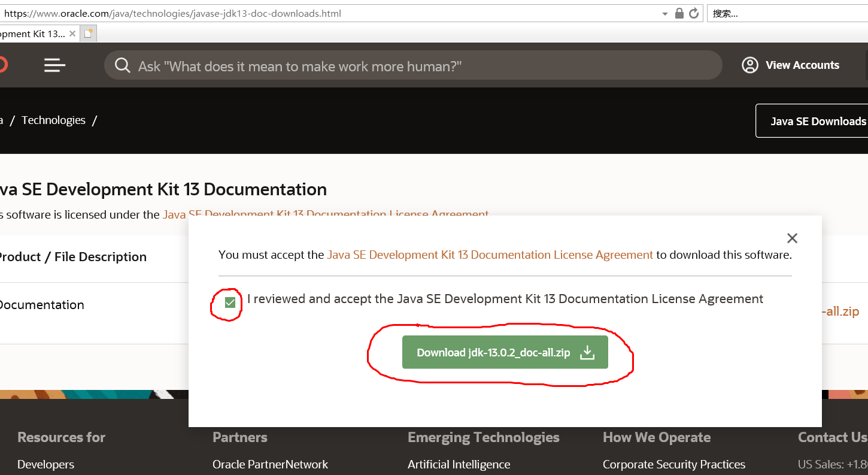The width and height of the screenshot is (868, 475).
Task: Open Corporate Security Practices footer link
Action: (x=674, y=464)
